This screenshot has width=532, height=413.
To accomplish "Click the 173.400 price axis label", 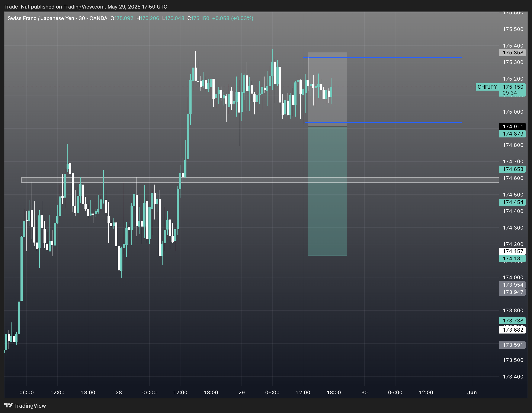I will [513, 377].
